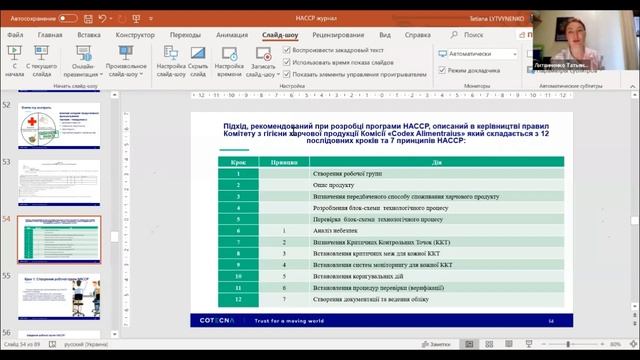This screenshot has width=640, height=360.
Task: Switch to the Анимация tab
Action: click(x=232, y=35)
